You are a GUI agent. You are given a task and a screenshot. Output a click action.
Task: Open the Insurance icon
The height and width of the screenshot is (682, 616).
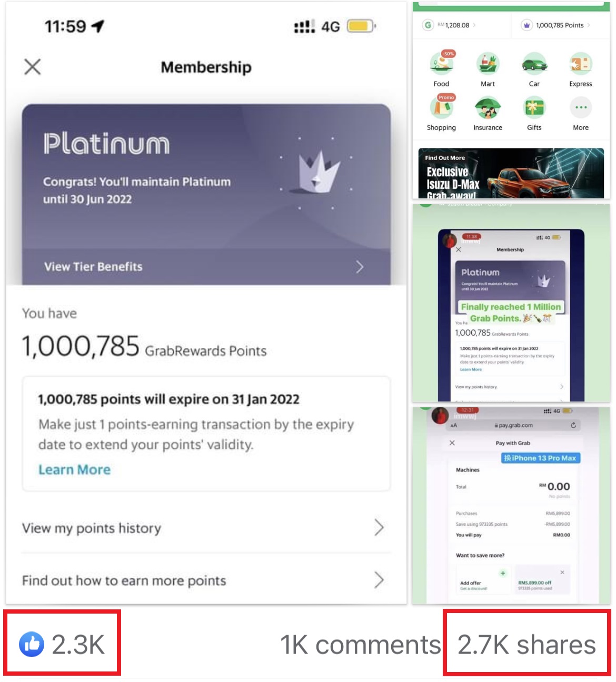coord(488,108)
